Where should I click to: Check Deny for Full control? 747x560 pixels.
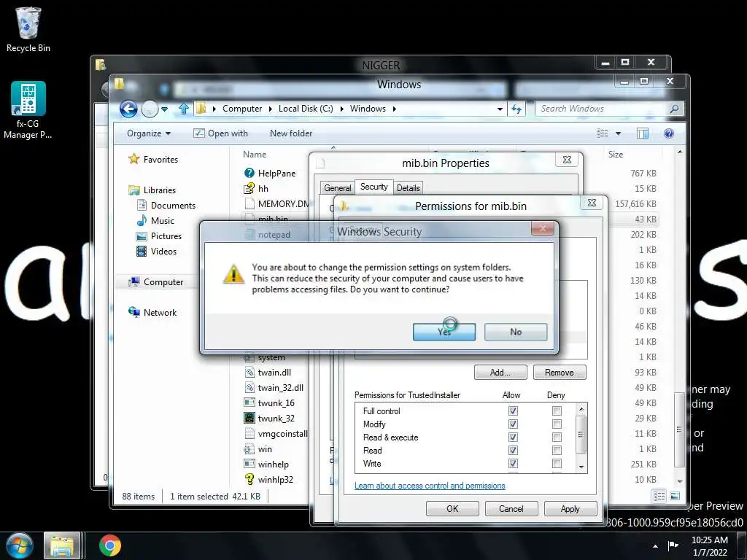coord(557,411)
